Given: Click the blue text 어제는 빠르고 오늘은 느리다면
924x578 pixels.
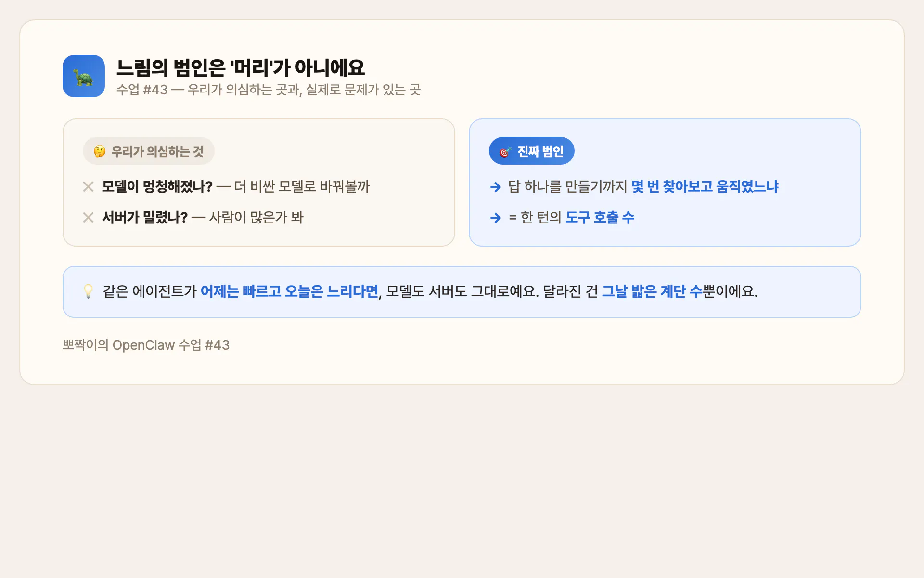Looking at the screenshot, I should [290, 291].
